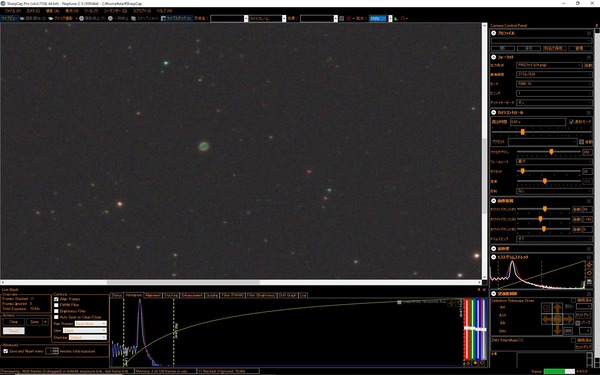Click the Pause button in Live Stack
Screen dimensions: 600x375
tap(13, 331)
